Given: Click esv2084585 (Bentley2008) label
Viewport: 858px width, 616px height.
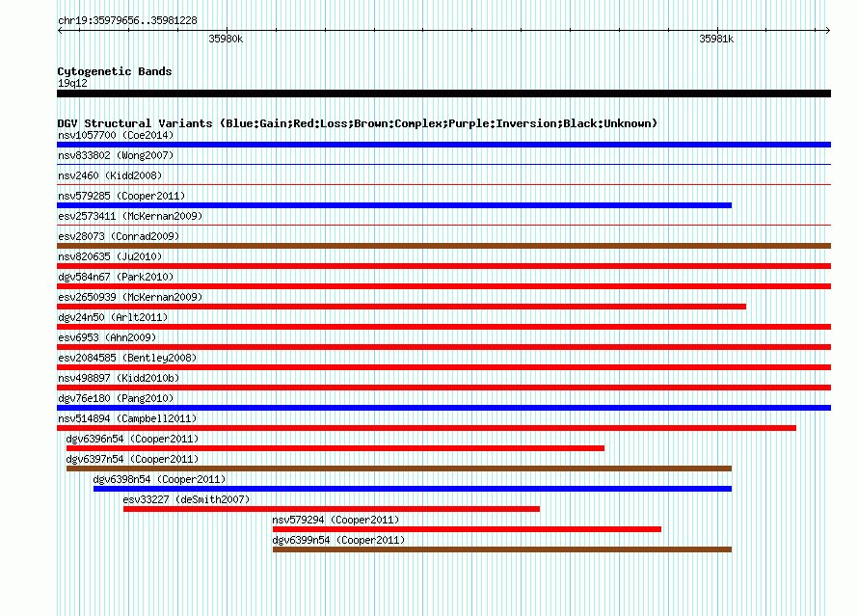Looking at the screenshot, I should point(127,358).
